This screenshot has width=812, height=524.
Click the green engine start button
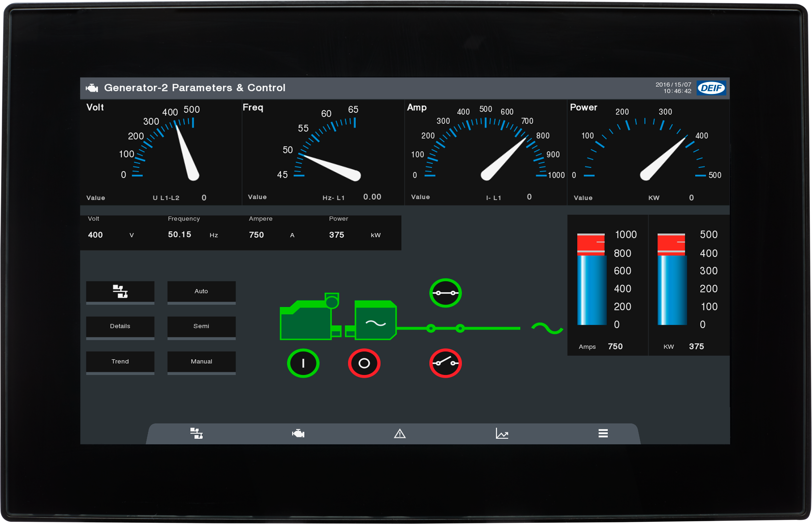[x=303, y=363]
